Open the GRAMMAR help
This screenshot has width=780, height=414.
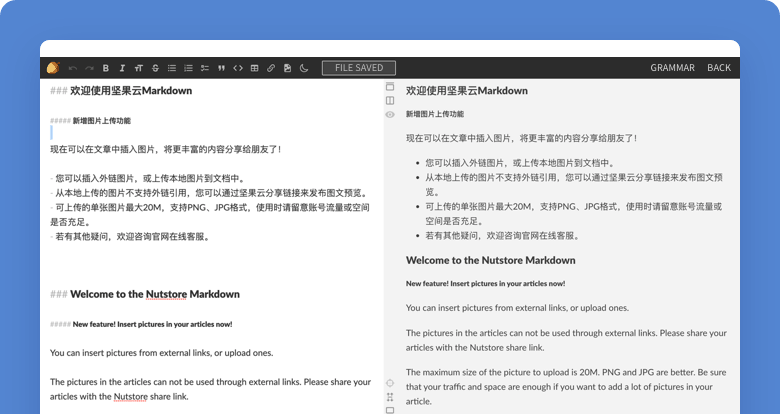tap(672, 68)
